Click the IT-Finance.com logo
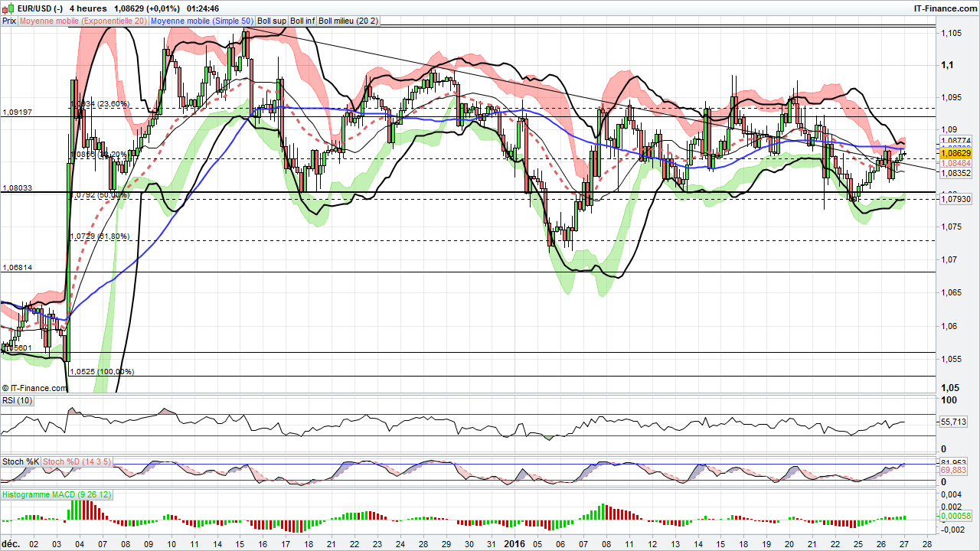The image size is (980, 551). pyautogui.click(x=946, y=6)
